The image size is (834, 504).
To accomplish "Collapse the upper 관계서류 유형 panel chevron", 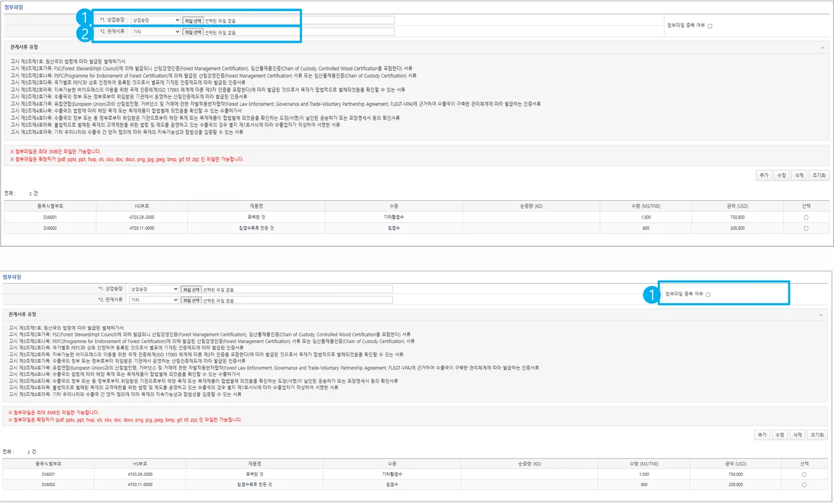I will click(822, 47).
